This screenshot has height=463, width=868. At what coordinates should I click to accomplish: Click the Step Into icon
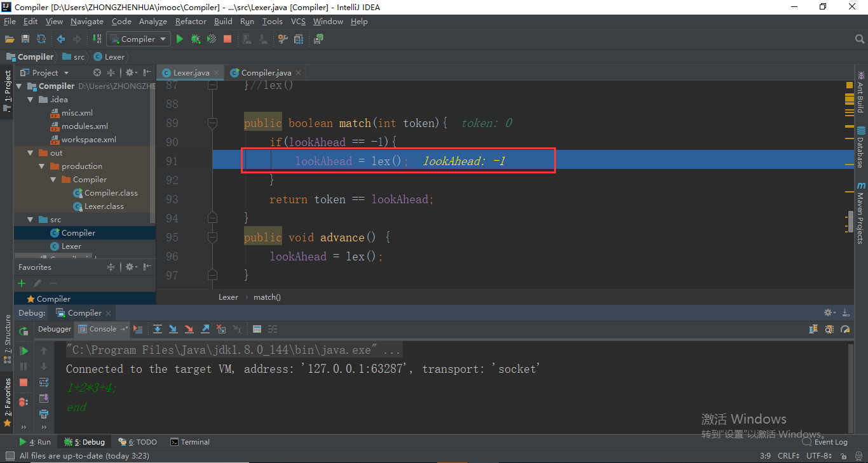173,329
